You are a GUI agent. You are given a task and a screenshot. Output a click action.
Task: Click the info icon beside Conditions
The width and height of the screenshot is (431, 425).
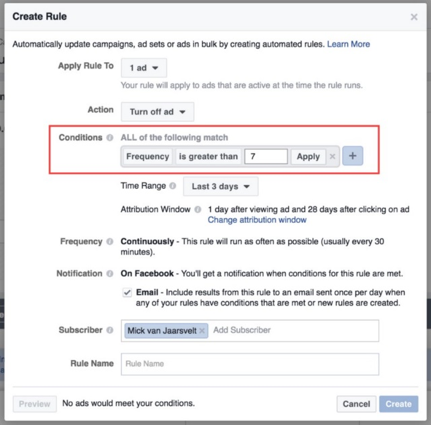pos(110,138)
